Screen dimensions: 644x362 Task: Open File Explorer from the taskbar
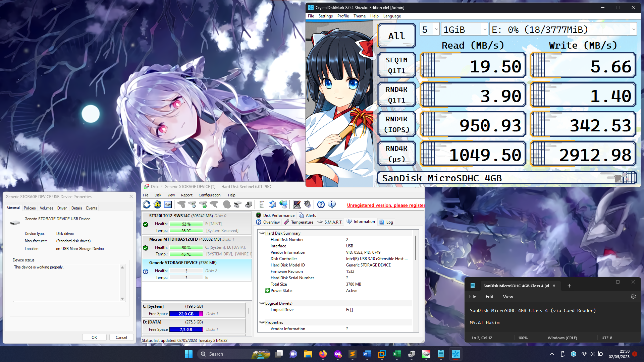click(x=308, y=354)
